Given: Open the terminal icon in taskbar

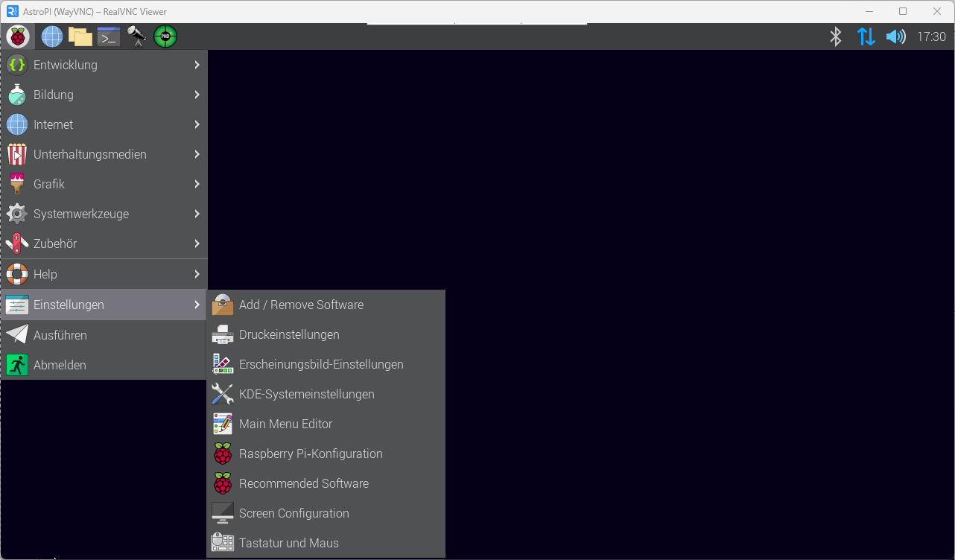Looking at the screenshot, I should (x=109, y=36).
